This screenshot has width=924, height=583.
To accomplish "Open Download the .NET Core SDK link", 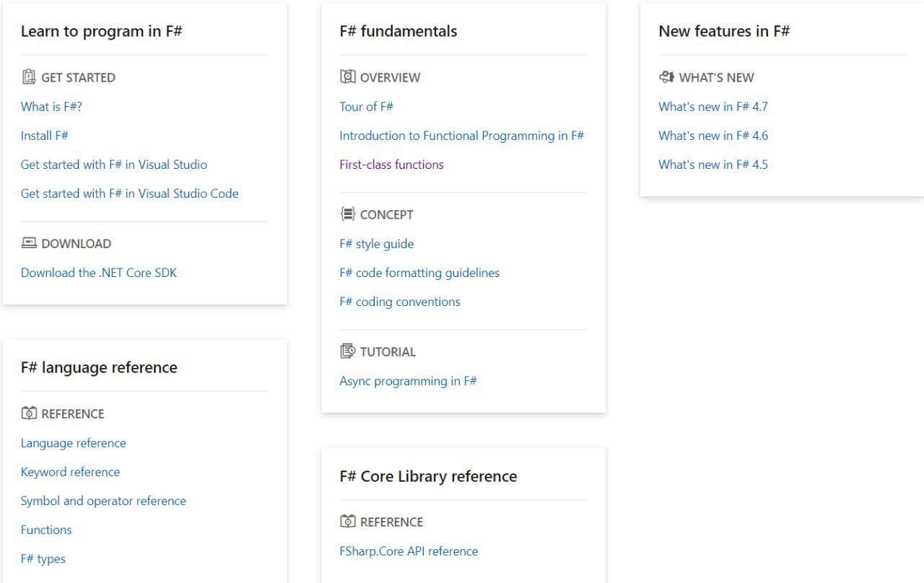I will point(99,273).
